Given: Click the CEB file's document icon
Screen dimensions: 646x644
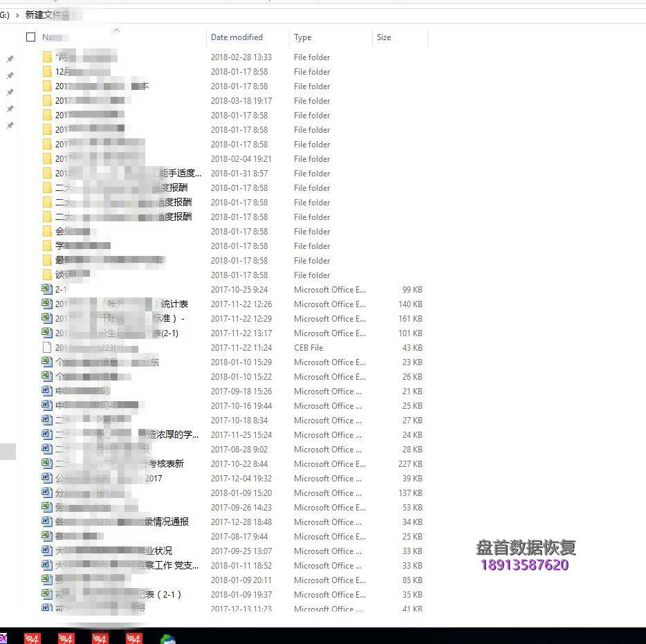Looking at the screenshot, I should tap(46, 347).
